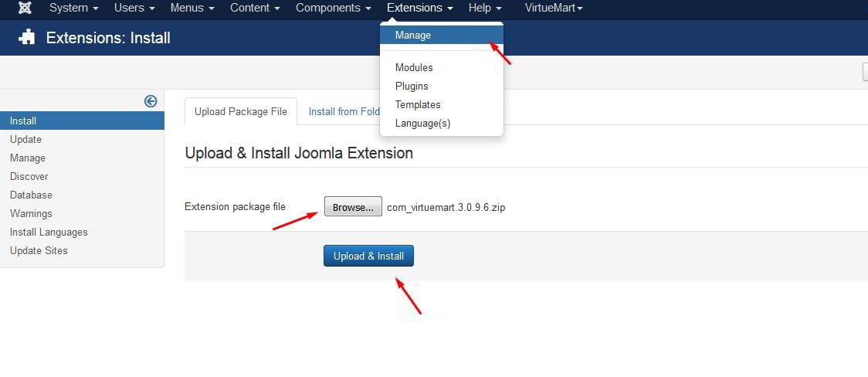Choose Templates from the Extensions dropdown
Screen dimensions: 868x377
[x=418, y=105]
